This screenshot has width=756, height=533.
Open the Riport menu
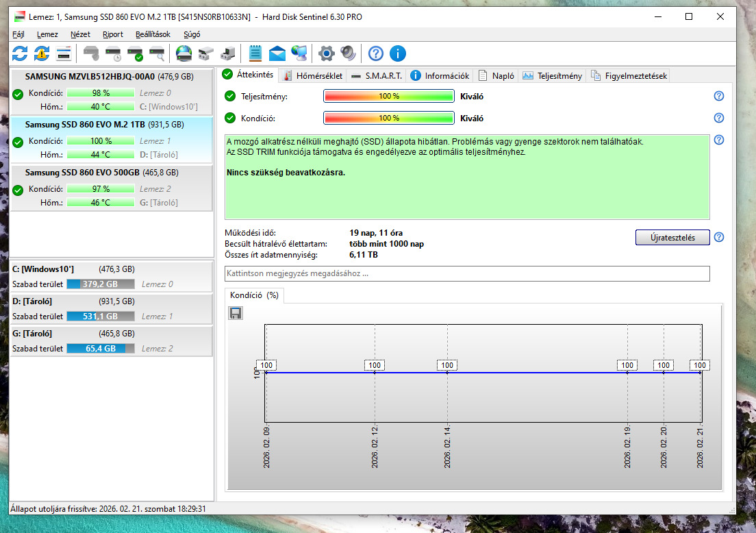point(113,34)
